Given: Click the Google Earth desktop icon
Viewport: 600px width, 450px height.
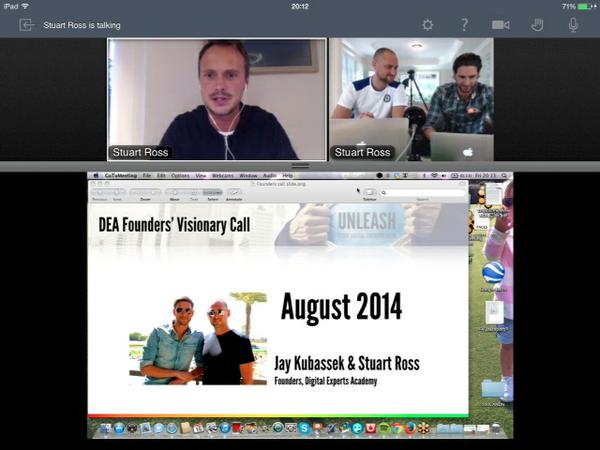Looking at the screenshot, I should point(492,273).
